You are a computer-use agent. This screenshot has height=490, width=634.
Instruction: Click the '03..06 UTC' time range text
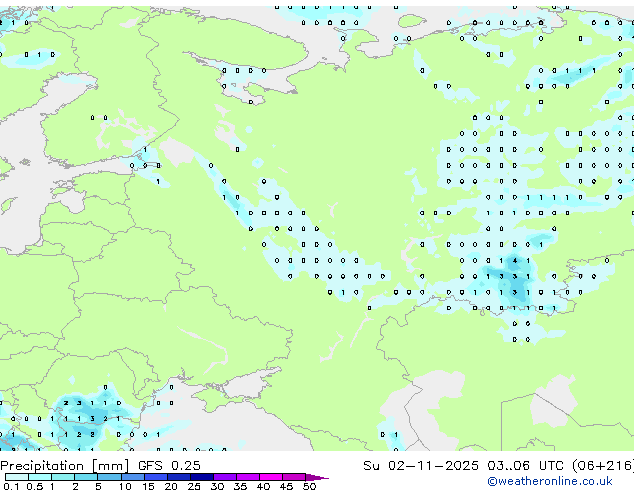pyautogui.click(x=525, y=466)
